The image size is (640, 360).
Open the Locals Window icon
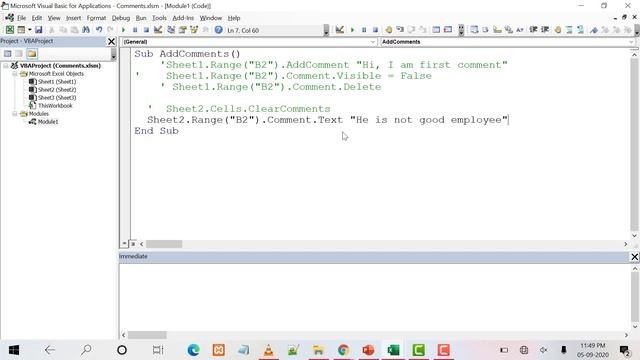(x=436, y=29)
